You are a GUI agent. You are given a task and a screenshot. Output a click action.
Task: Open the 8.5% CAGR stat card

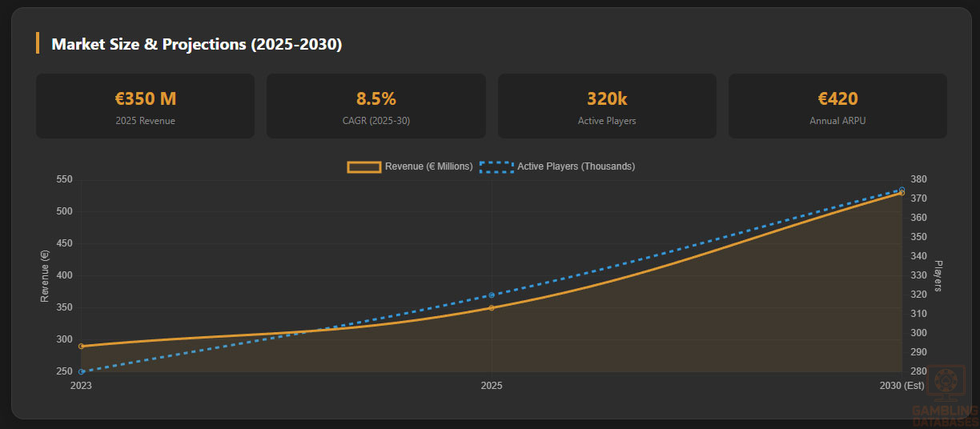coord(376,106)
